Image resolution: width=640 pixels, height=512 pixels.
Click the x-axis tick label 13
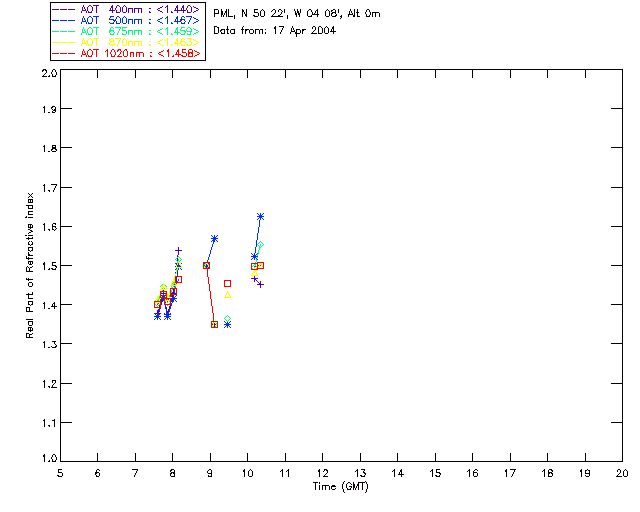point(360,473)
